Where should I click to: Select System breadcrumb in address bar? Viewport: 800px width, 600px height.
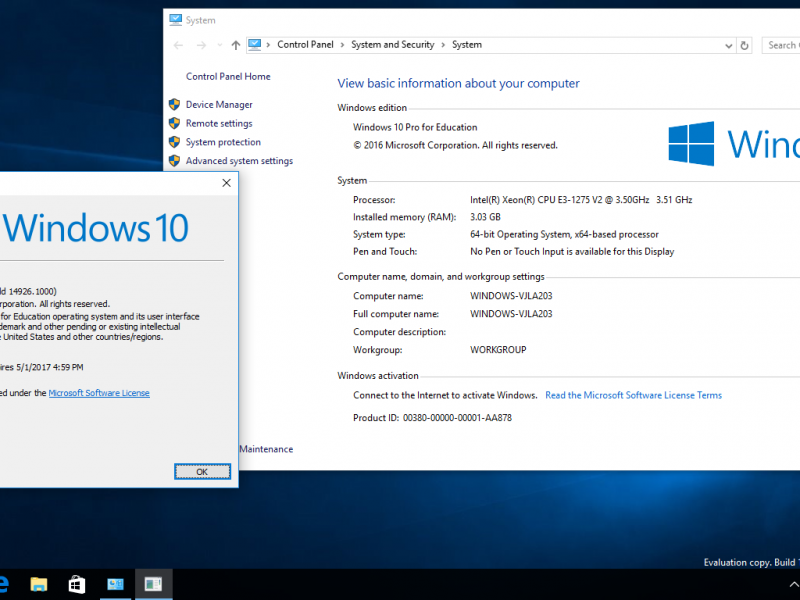tap(467, 45)
